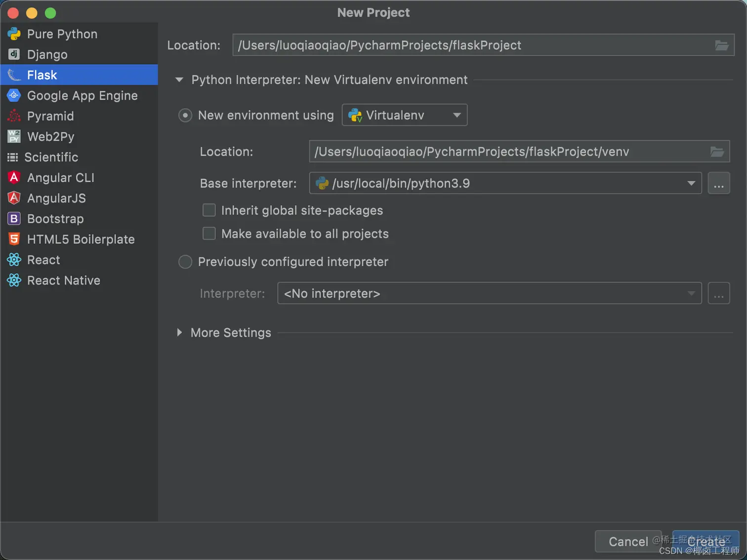Click the Create button
The width and height of the screenshot is (747, 560).
pyautogui.click(x=706, y=542)
